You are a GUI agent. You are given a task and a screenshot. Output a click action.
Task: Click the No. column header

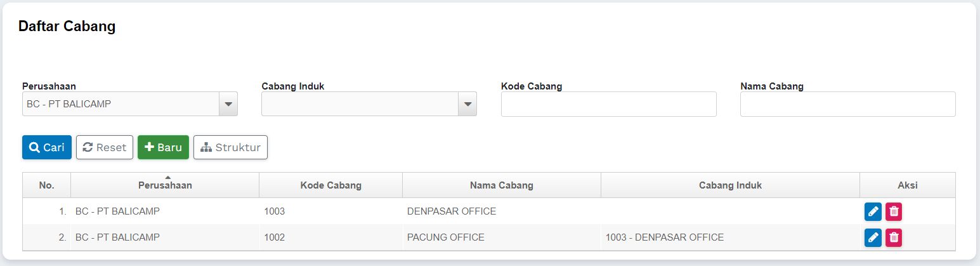[46, 185]
